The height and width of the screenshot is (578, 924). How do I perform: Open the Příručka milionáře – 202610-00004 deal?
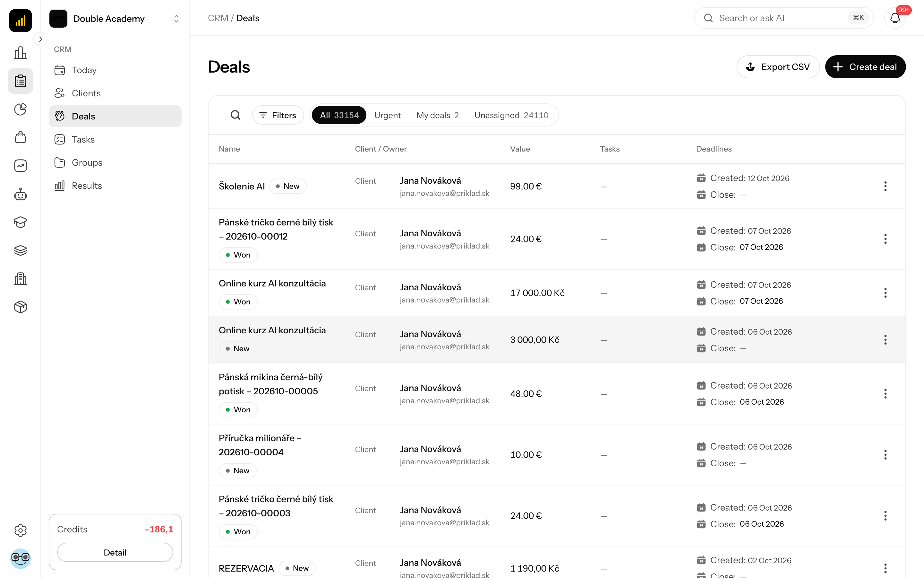[260, 445]
